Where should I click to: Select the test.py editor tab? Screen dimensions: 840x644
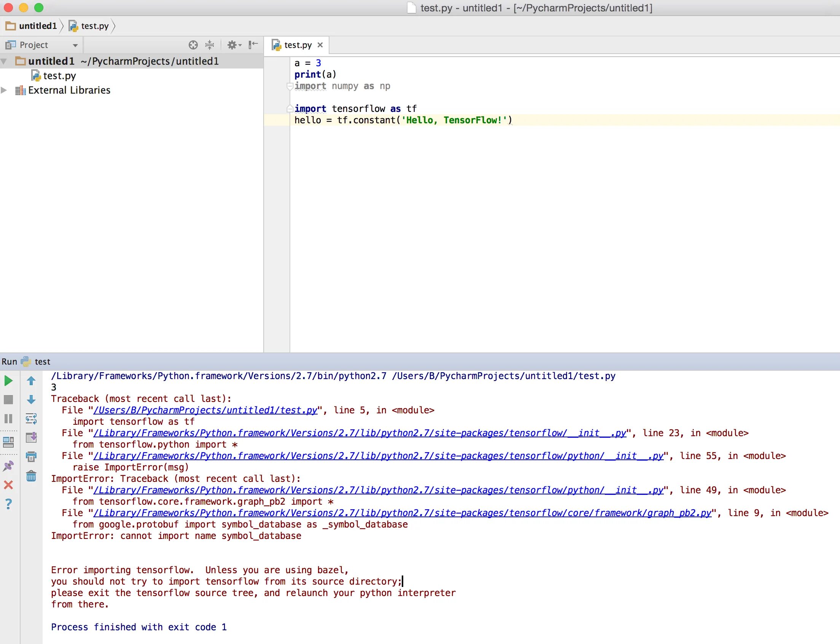pos(297,45)
